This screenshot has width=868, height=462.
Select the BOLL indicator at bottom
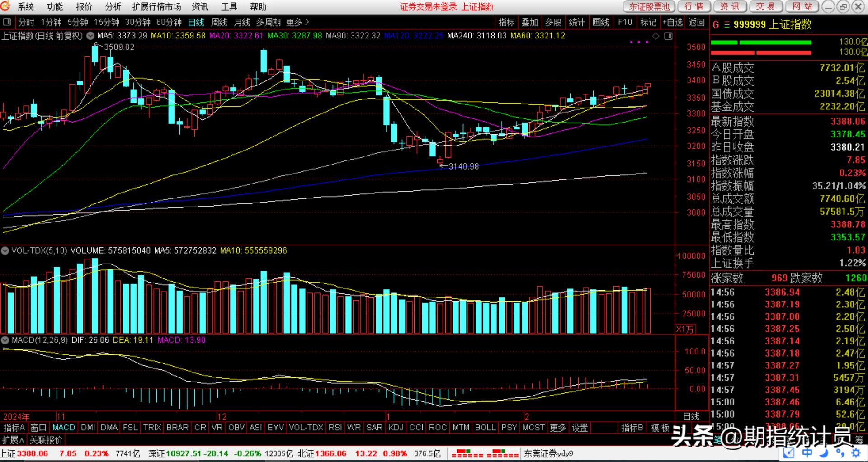pyautogui.click(x=485, y=427)
